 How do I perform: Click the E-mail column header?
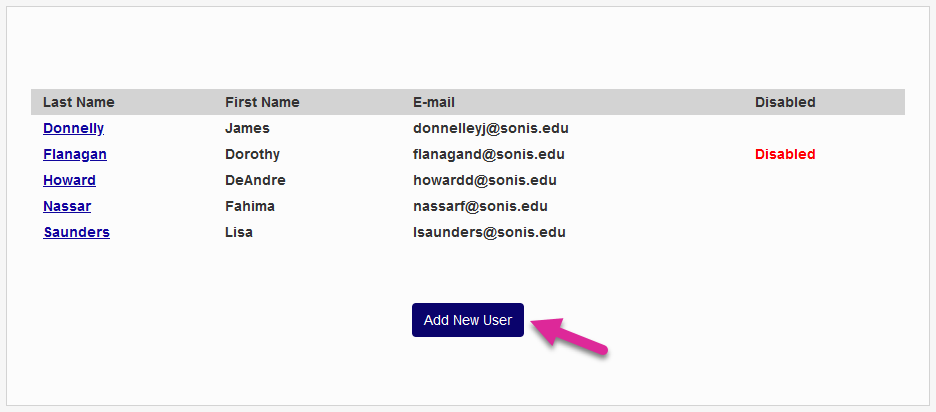coord(434,102)
